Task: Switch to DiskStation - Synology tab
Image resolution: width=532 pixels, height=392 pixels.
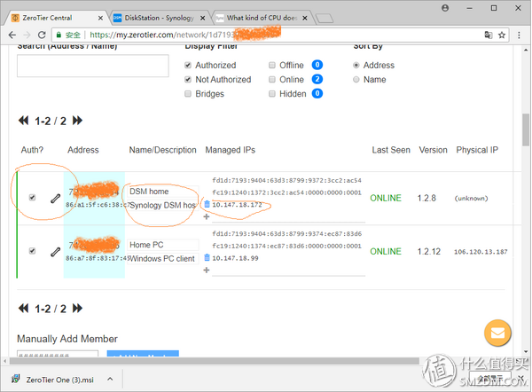Action: (x=158, y=18)
